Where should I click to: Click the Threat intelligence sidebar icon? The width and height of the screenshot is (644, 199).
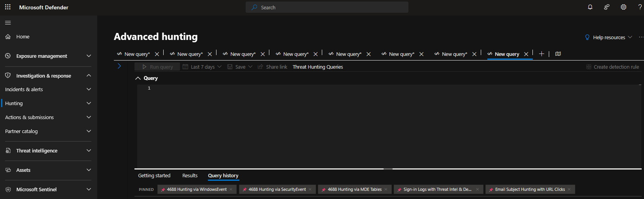pyautogui.click(x=8, y=151)
